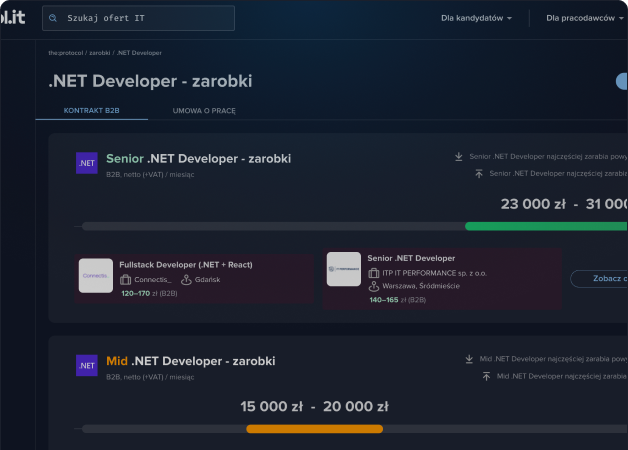Open the 'the:protocol' breadcrumb link
The width and height of the screenshot is (628, 450).
tap(66, 53)
